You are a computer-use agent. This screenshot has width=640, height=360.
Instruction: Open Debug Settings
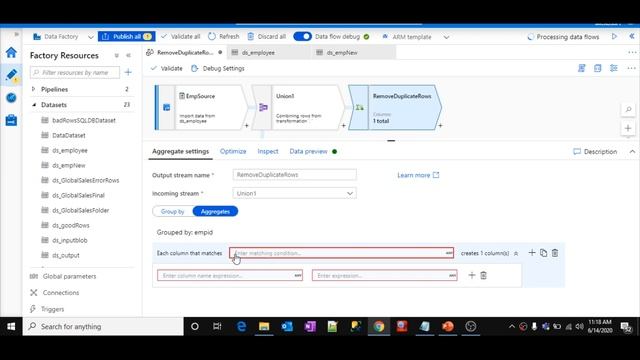218,68
